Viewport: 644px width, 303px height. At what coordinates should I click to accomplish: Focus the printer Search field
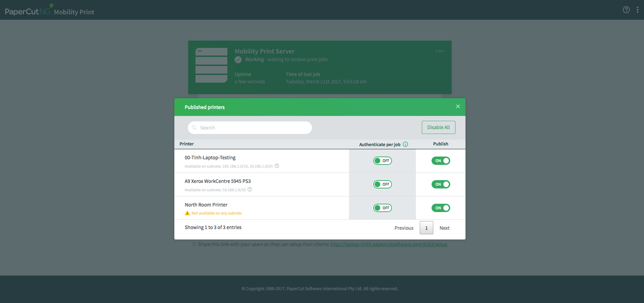(250, 128)
